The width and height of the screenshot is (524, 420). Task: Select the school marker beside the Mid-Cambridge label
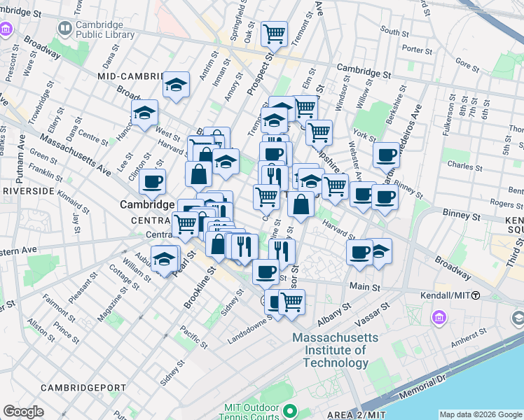coord(177,85)
